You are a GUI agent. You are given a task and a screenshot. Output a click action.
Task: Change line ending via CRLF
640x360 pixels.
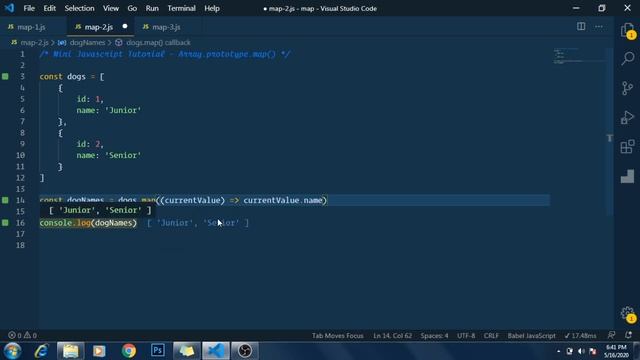(x=491, y=336)
